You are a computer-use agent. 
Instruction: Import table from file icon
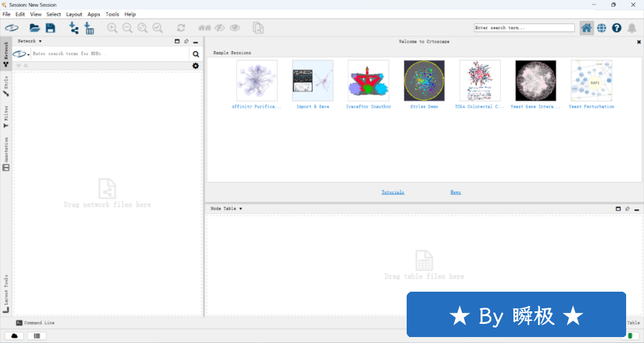tap(89, 28)
